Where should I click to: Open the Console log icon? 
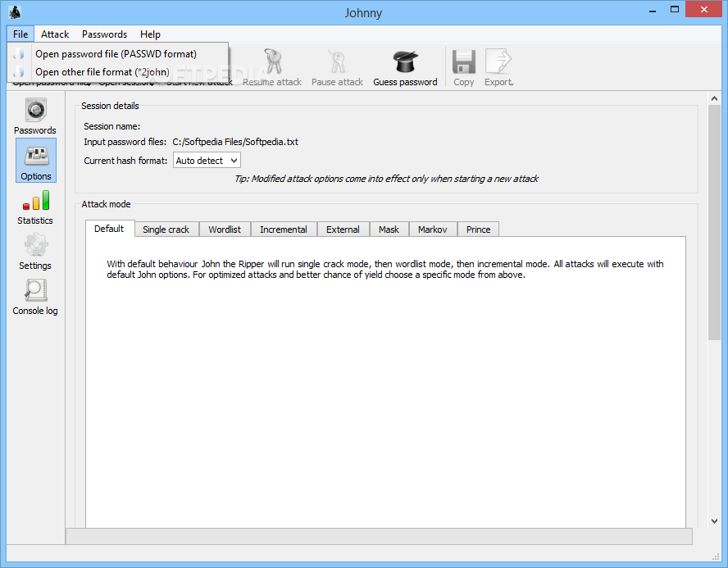[x=36, y=290]
